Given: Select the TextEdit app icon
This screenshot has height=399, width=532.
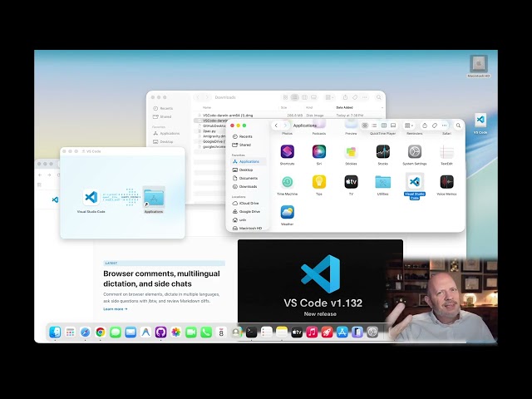Looking at the screenshot, I should click(x=446, y=151).
